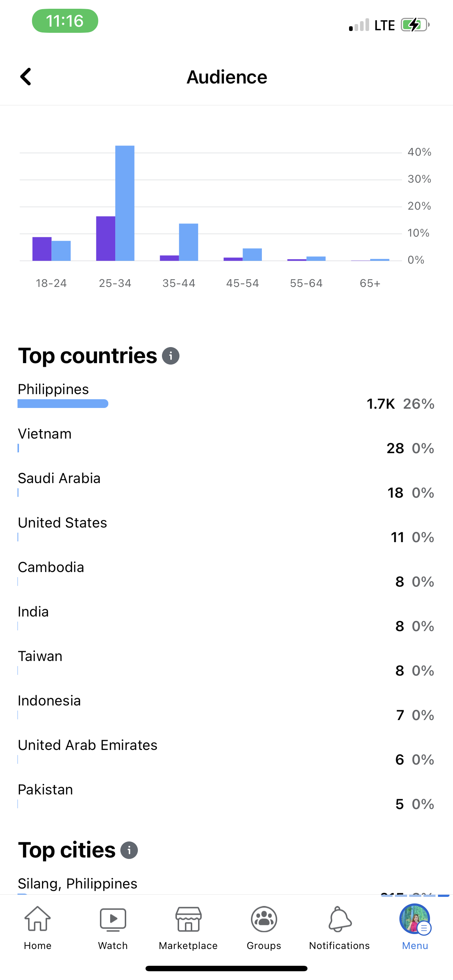Screen dimensions: 453x980
Task: Select the Saudi Arabia country row
Action: [x=226, y=485]
